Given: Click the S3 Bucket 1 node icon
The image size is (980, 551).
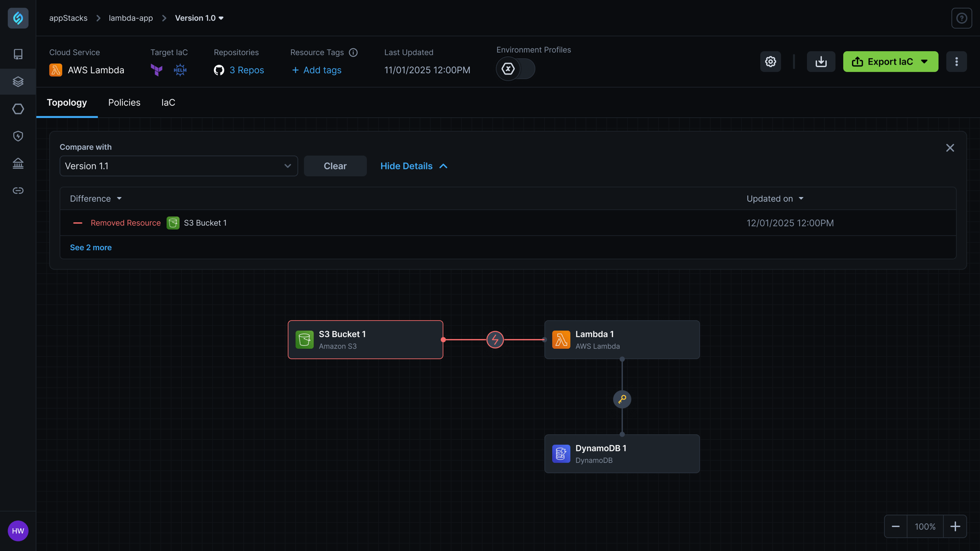Looking at the screenshot, I should tap(304, 339).
